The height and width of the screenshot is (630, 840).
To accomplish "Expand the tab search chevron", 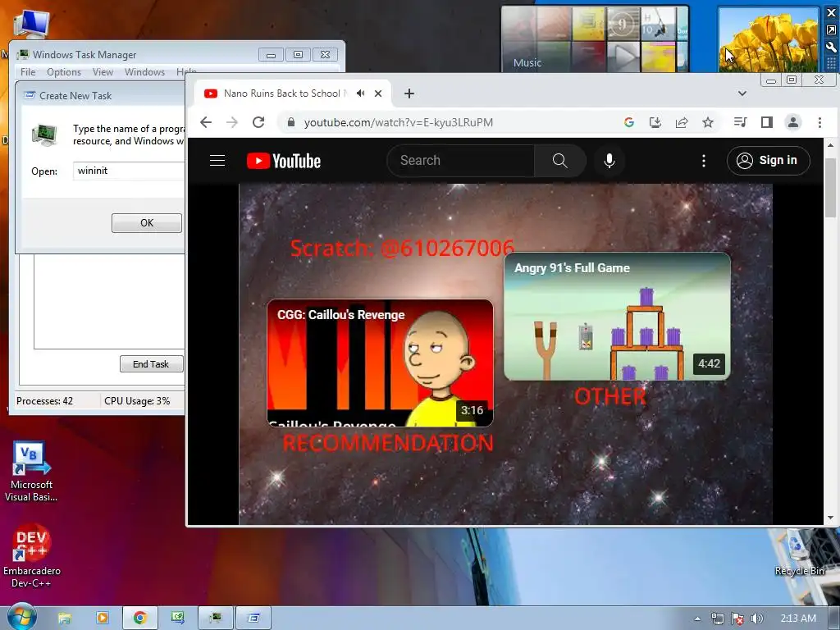I will pos(742,94).
